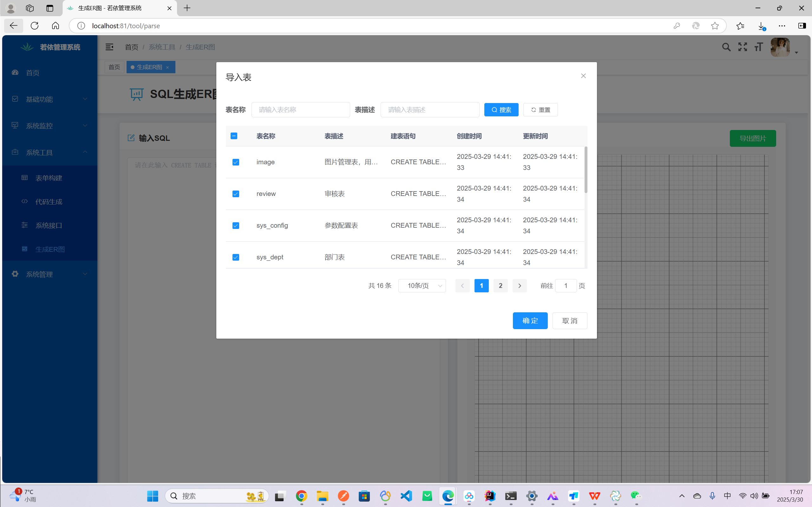Click the 确定 confirm button
812x507 pixels.
pyautogui.click(x=530, y=321)
